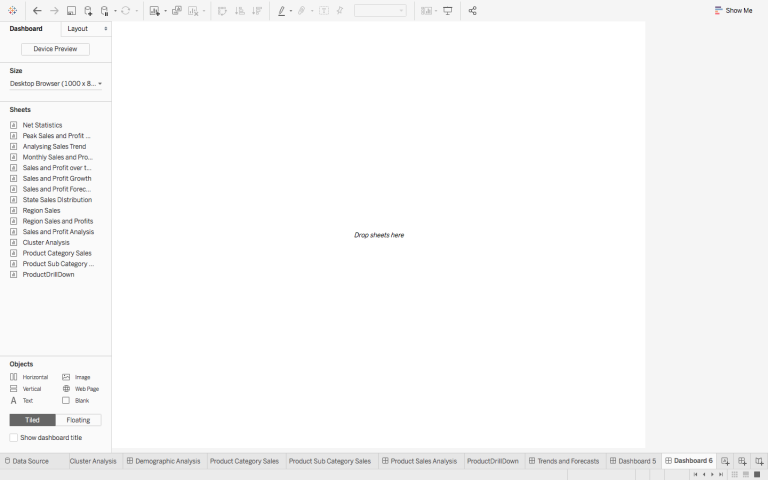Screen dimensions: 768x480
Task: Switch to the Trends and Forecasts tab
Action: [x=563, y=461]
